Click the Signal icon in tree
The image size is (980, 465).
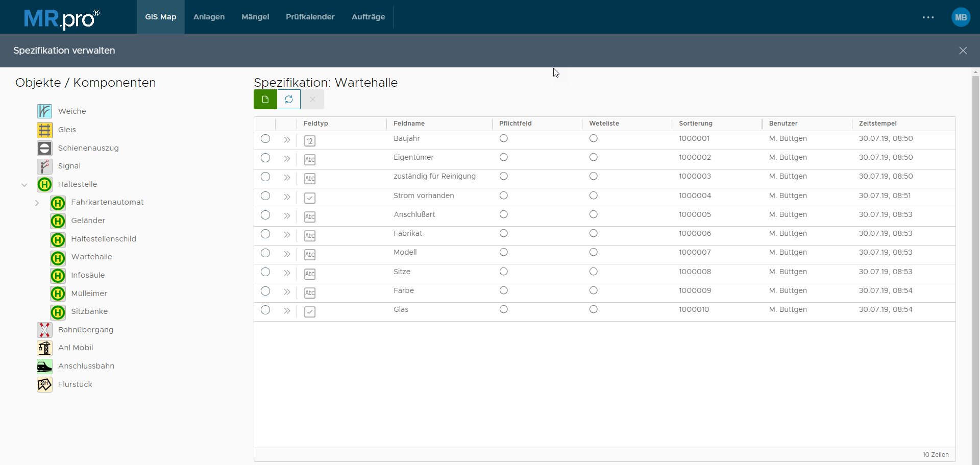coord(44,166)
